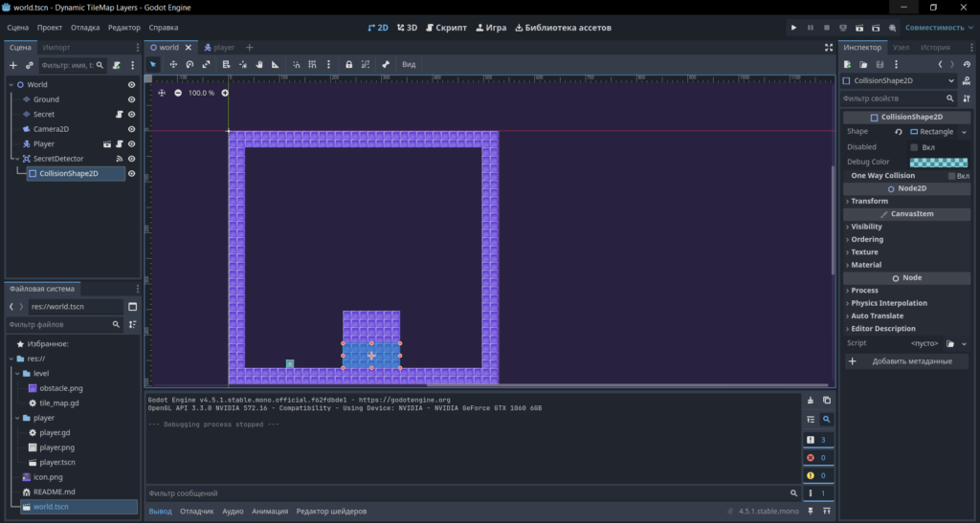This screenshot has width=980, height=523.
Task: Click Добавить метаданные button
Action: point(906,361)
